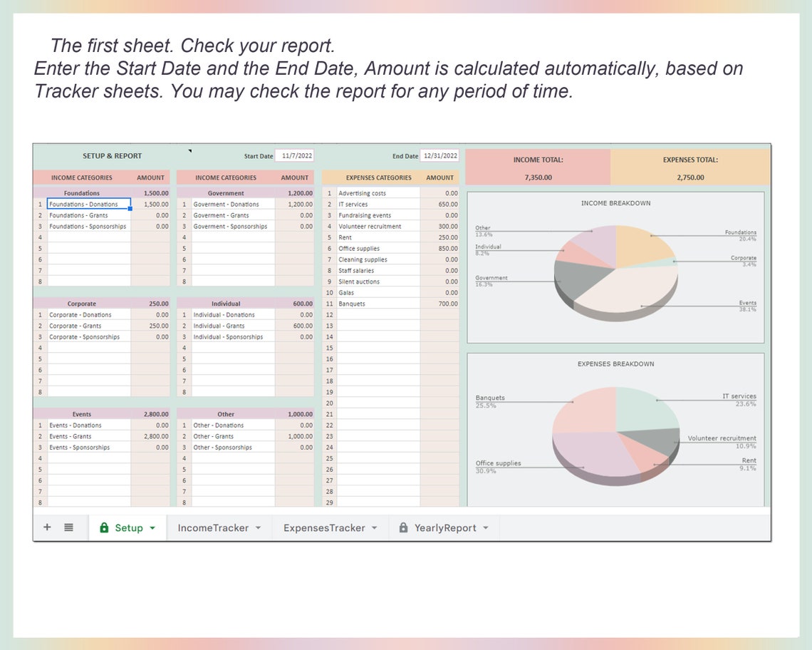Click Banquets amount 700.00
The image size is (812, 650).
point(439,303)
